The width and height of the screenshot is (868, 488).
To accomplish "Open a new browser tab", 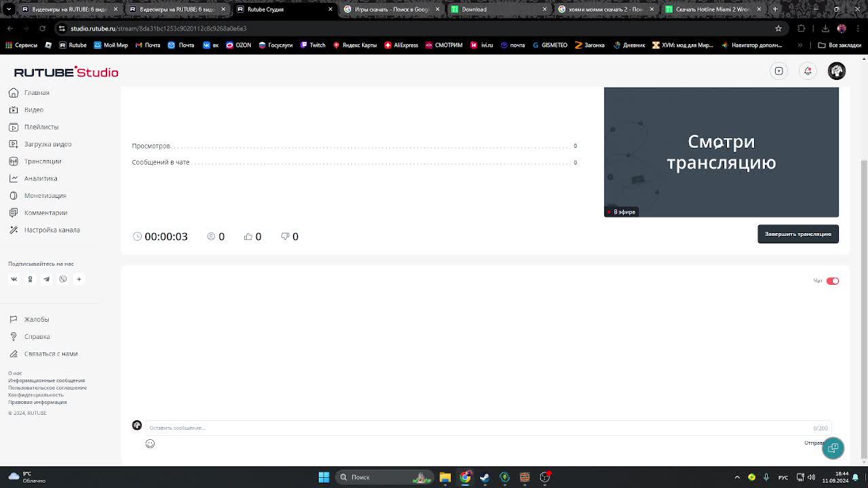I will point(775,9).
